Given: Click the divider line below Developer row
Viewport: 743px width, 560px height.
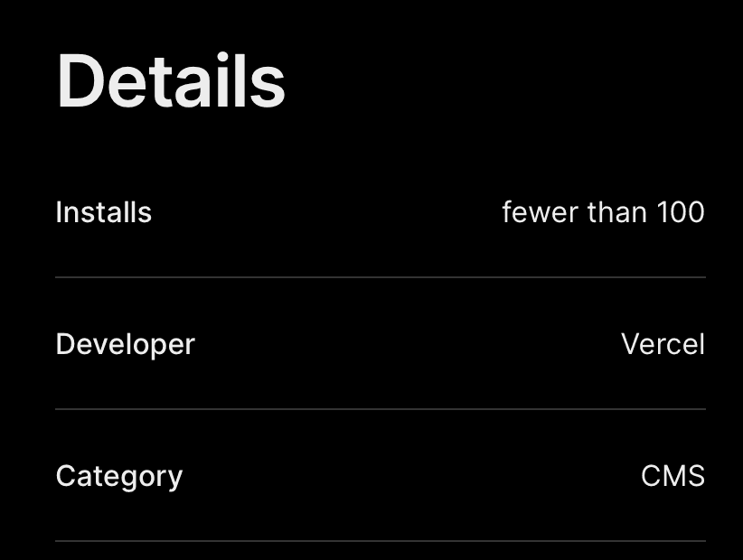Looking at the screenshot, I should [x=380, y=409].
